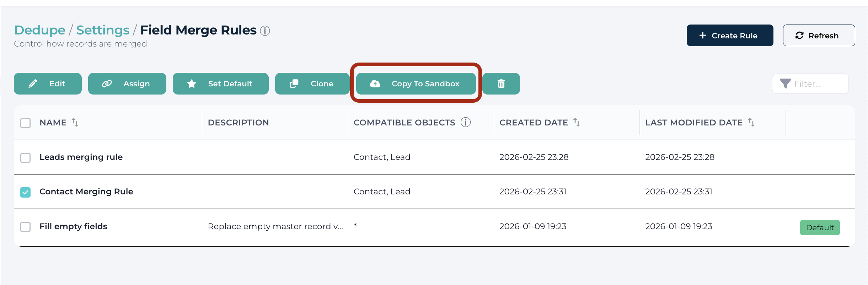Viewport: 868px width, 285px height.
Task: Click into the Filter input field
Action: (x=810, y=84)
